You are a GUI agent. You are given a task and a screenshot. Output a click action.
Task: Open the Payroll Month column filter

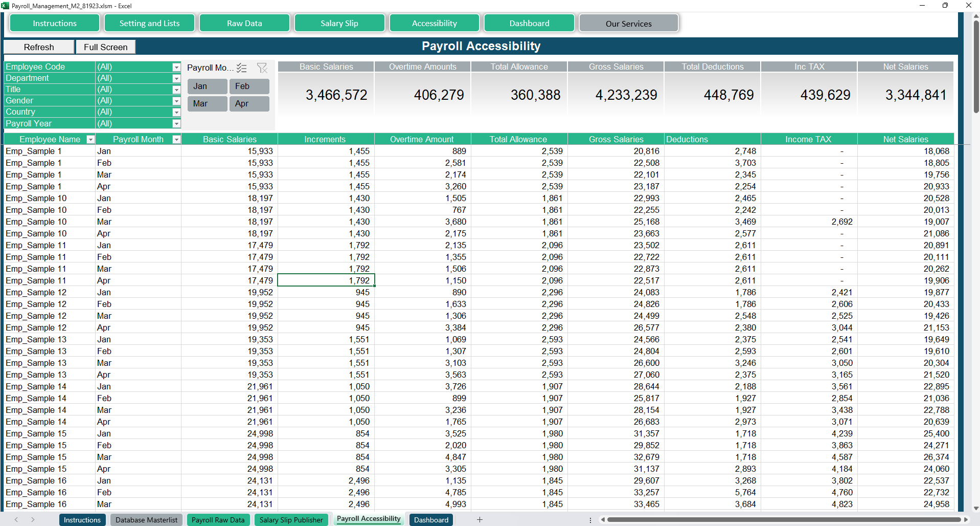coord(176,140)
